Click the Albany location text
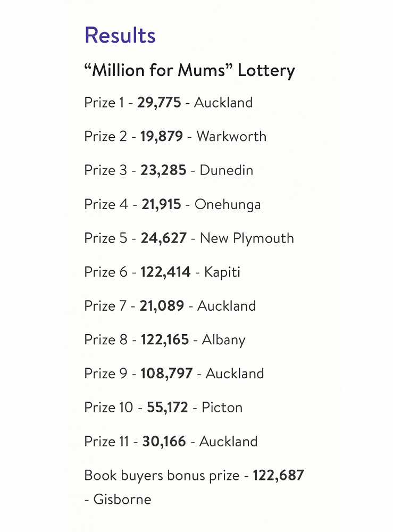 click(223, 340)
